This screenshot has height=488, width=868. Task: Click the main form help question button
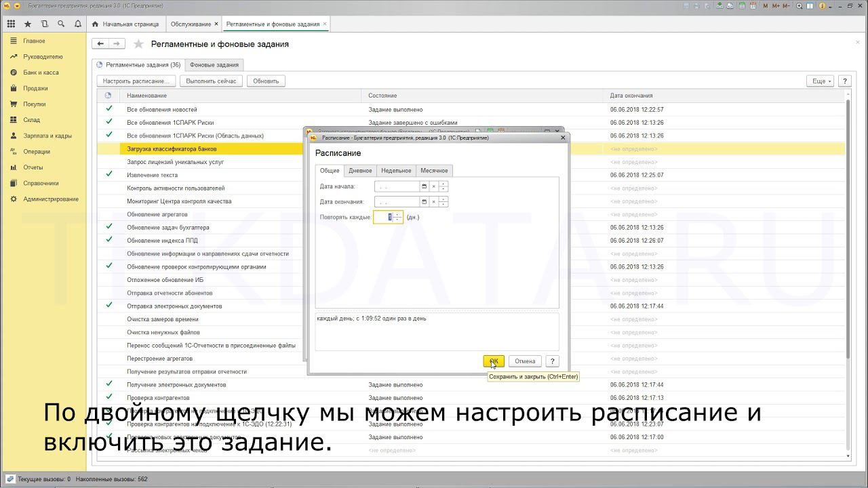tap(845, 81)
